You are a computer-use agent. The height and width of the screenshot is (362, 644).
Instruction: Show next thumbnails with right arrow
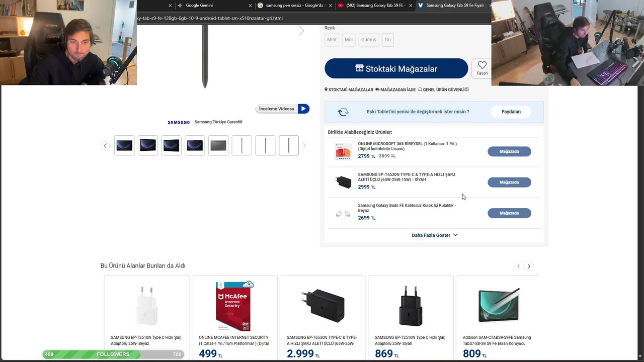304,146
